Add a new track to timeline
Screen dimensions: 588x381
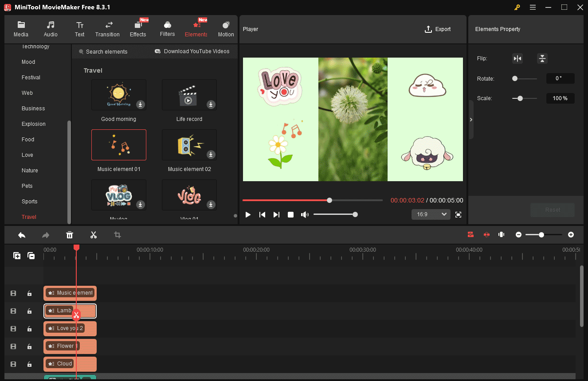coord(17,256)
